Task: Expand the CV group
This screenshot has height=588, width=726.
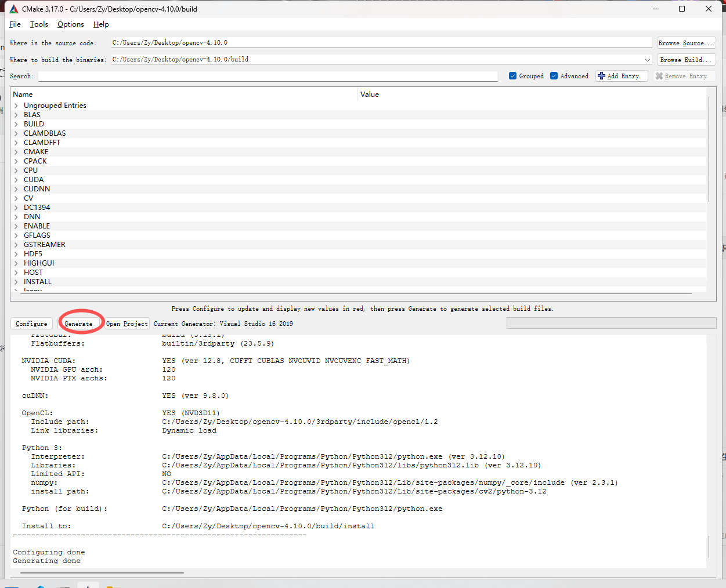Action: (16, 198)
